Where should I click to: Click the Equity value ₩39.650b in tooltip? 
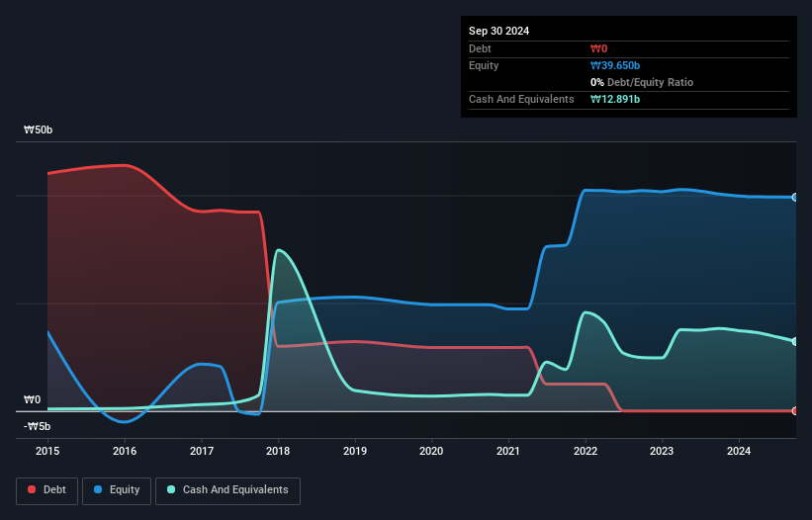(x=615, y=65)
